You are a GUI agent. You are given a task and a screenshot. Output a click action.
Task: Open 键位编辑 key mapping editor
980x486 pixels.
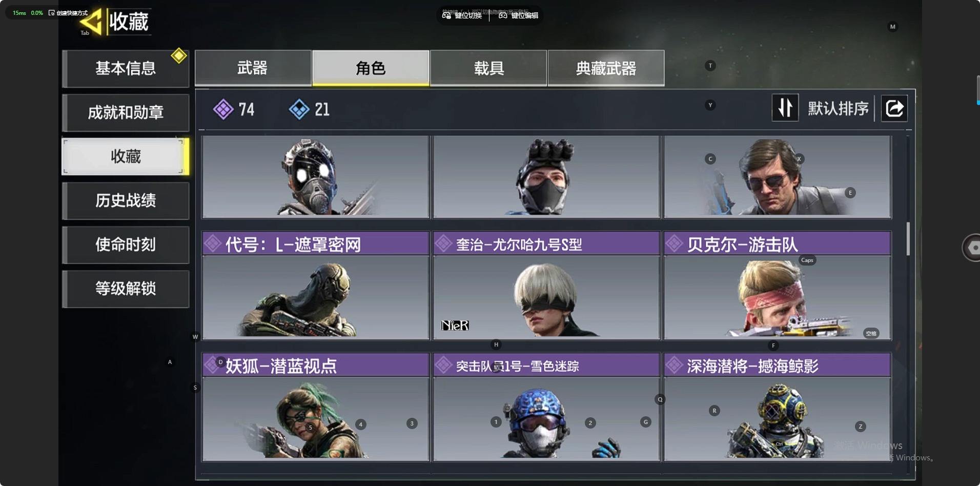(x=519, y=15)
